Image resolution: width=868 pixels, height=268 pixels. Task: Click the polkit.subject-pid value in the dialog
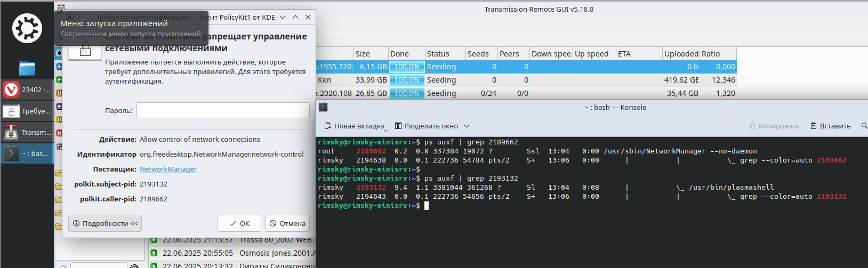point(154,184)
